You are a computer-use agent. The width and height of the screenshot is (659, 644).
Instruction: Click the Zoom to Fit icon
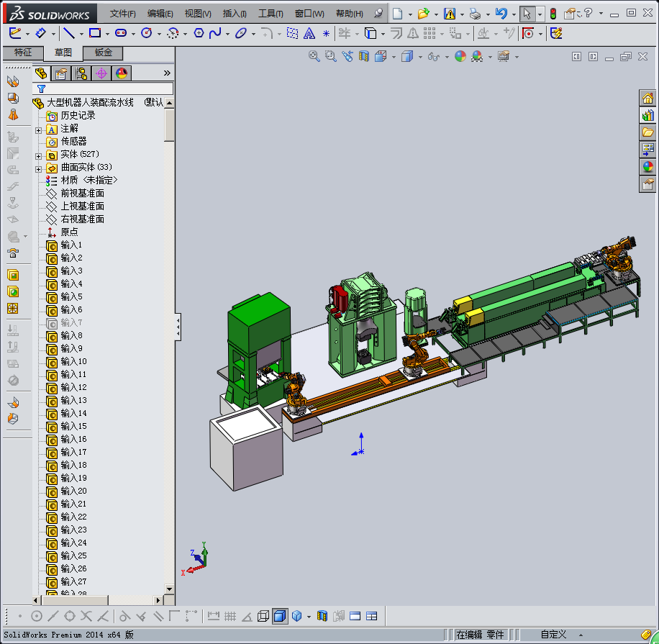click(x=314, y=56)
